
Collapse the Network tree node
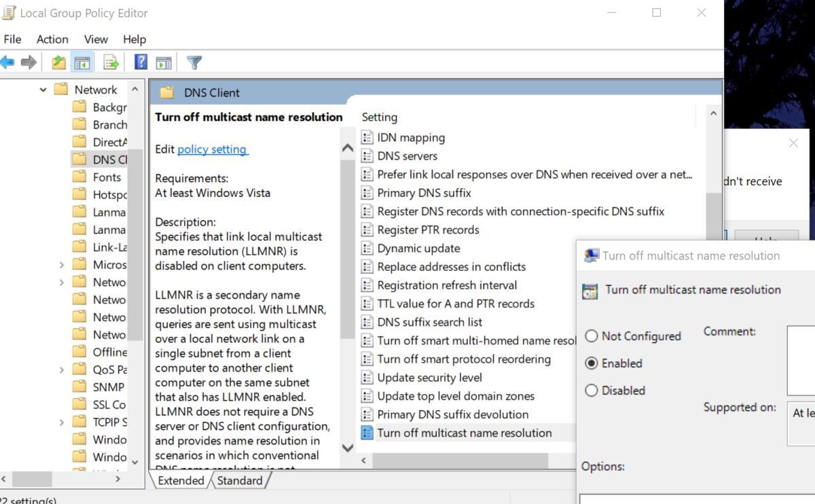coord(43,89)
